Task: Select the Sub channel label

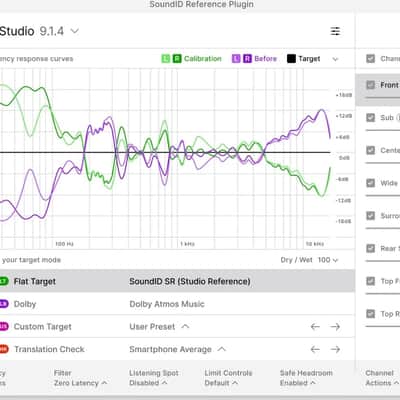Action: [x=387, y=118]
